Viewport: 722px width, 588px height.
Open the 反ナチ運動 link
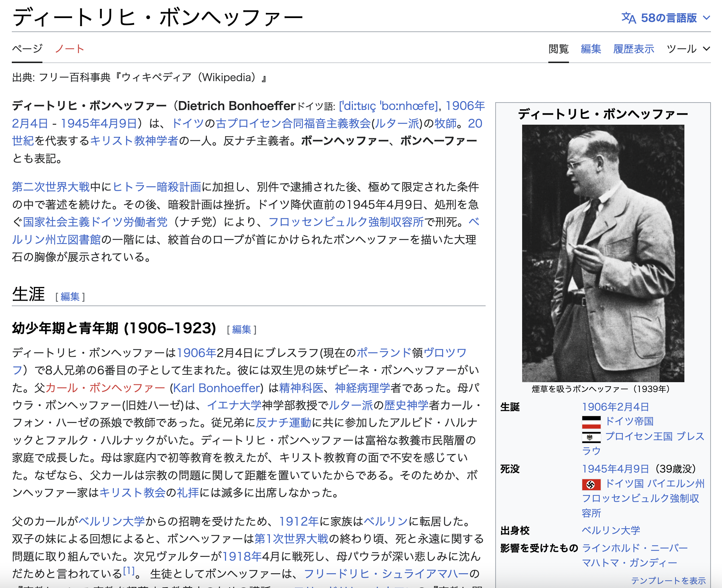(x=284, y=423)
